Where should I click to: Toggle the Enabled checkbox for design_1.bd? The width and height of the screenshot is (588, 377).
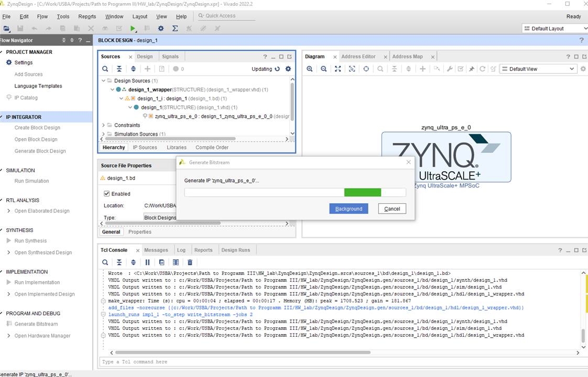pyautogui.click(x=107, y=194)
